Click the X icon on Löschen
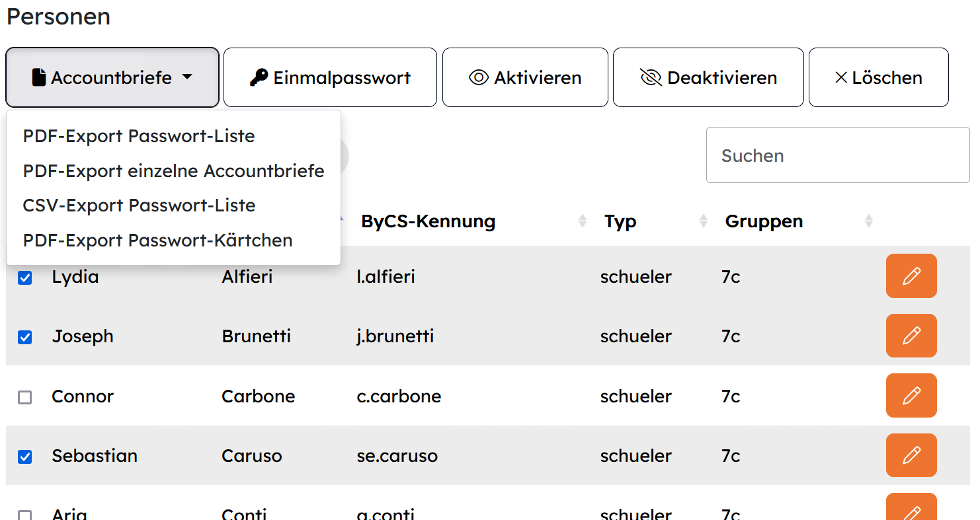980x520 pixels. [x=841, y=78]
